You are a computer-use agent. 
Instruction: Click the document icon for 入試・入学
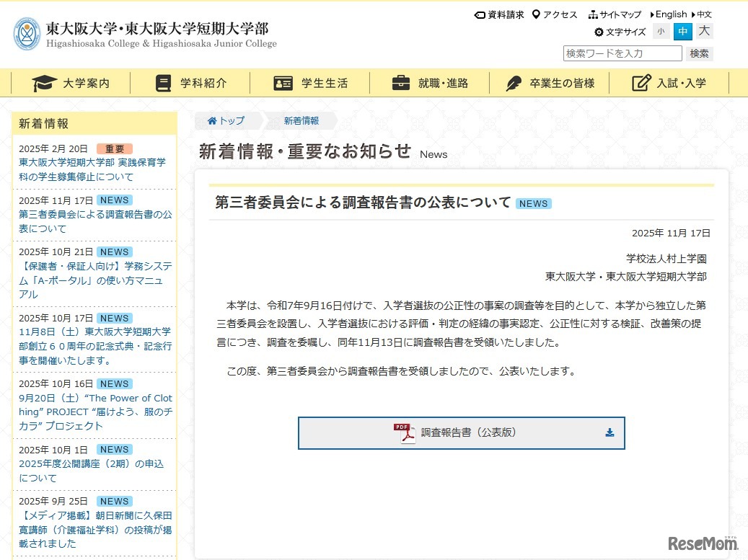pyautogui.click(x=641, y=82)
